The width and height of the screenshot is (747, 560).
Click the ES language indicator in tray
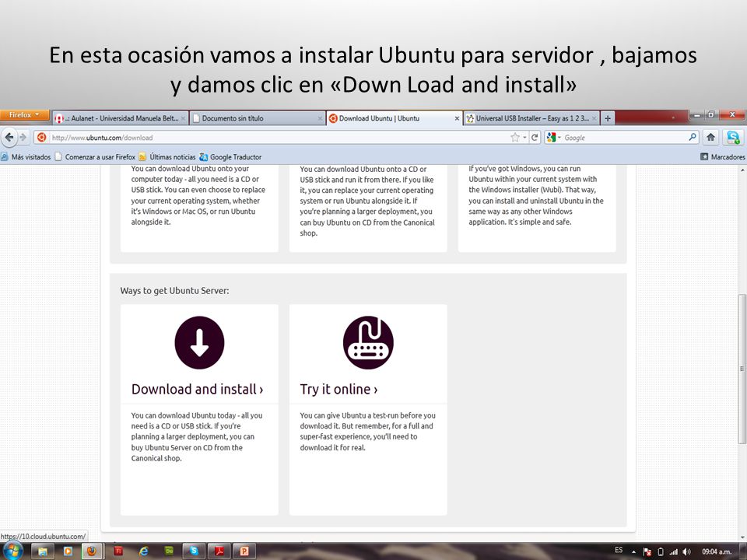coord(619,550)
